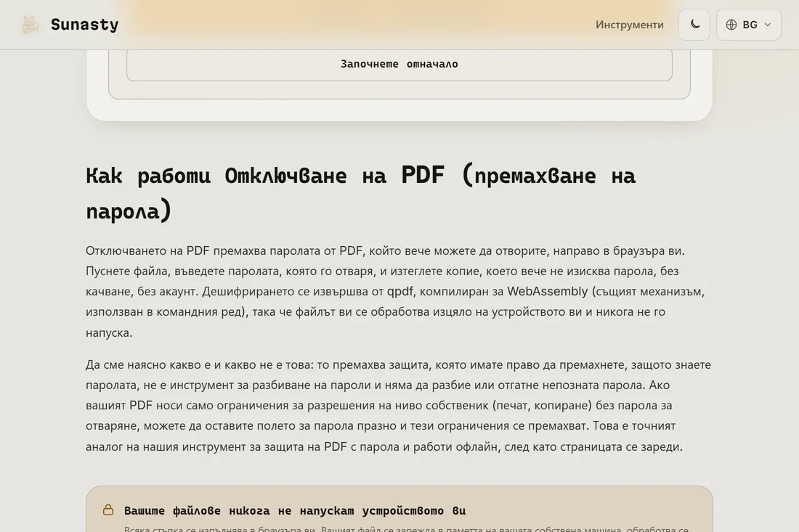The image size is (799, 532).
Task: Click the lock icon in privacy notice
Action: point(108,510)
